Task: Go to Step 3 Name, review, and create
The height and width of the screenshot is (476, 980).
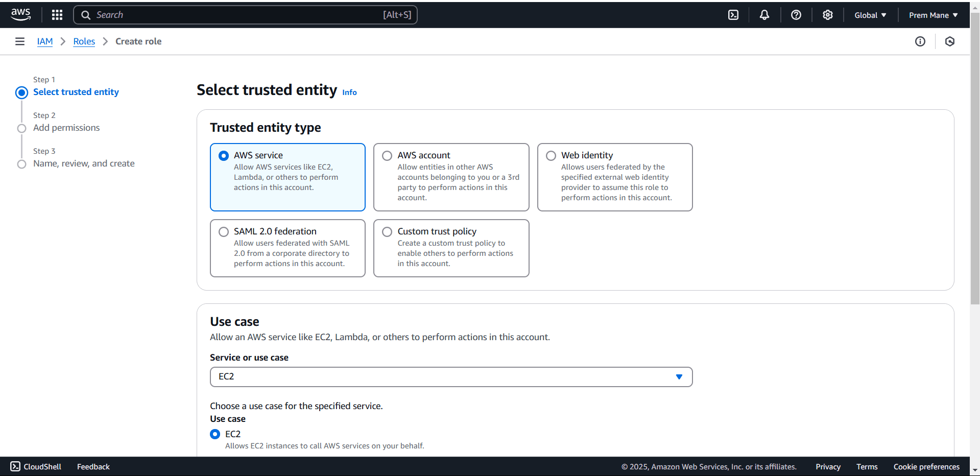Action: tap(84, 163)
